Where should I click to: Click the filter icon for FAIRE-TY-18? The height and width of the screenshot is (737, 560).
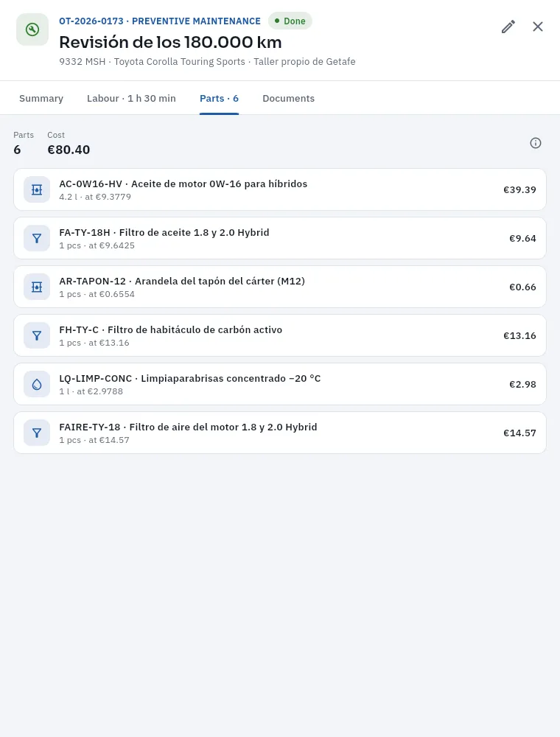pos(37,433)
